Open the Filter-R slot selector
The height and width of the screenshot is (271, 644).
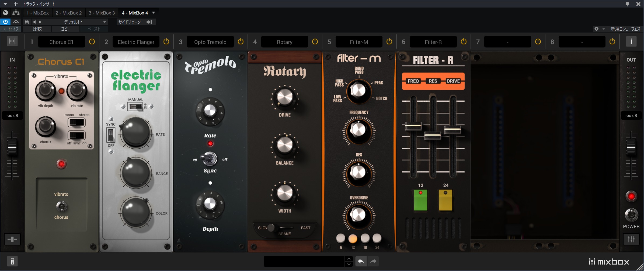click(433, 42)
